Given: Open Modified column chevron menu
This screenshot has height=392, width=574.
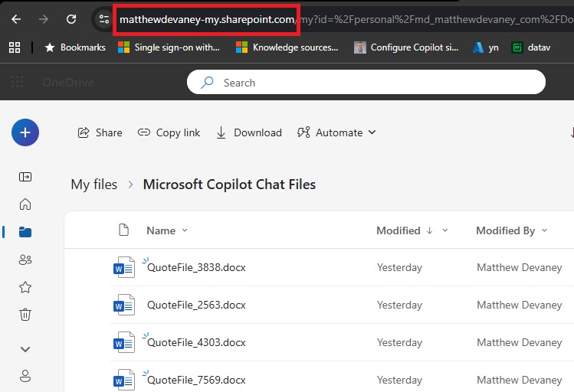Looking at the screenshot, I should click(445, 230).
